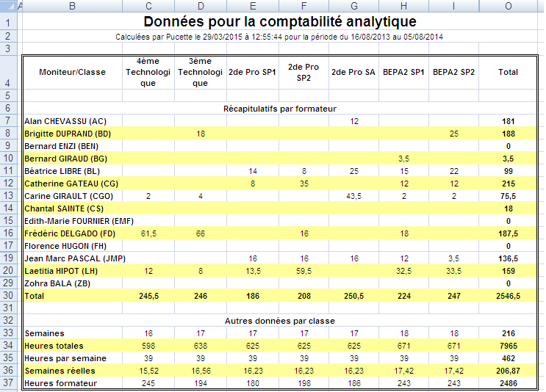Click the column total 245,5

[x=148, y=296]
